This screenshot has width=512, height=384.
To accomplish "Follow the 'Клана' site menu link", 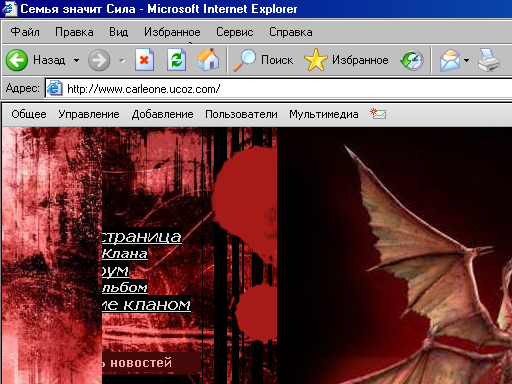I will (125, 253).
